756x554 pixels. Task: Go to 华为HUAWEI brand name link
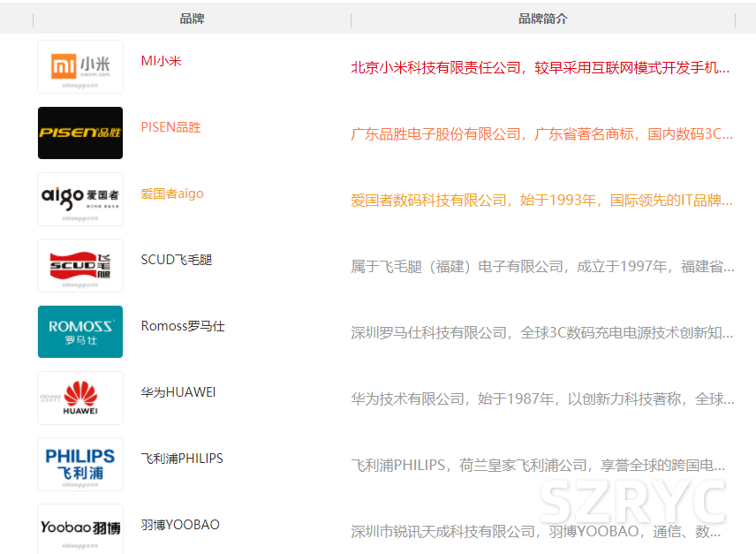178,392
